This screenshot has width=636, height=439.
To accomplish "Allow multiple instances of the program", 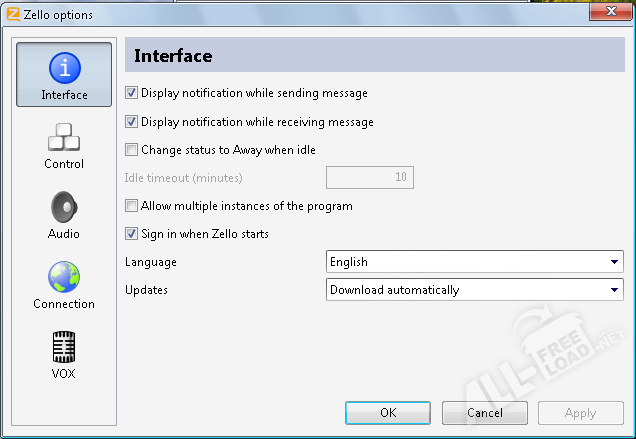I will [x=132, y=206].
